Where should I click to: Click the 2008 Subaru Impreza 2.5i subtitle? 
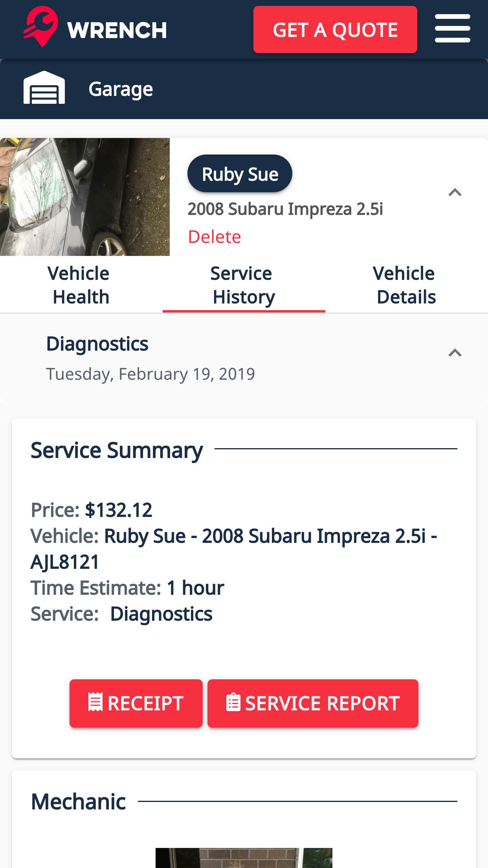pyautogui.click(x=285, y=209)
